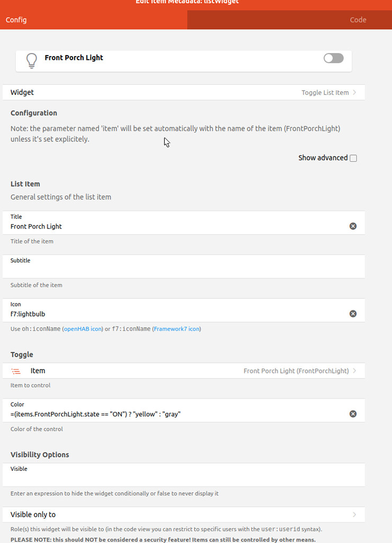Select the Front Porch Light item link text
This screenshot has height=543, width=392.
tap(296, 371)
